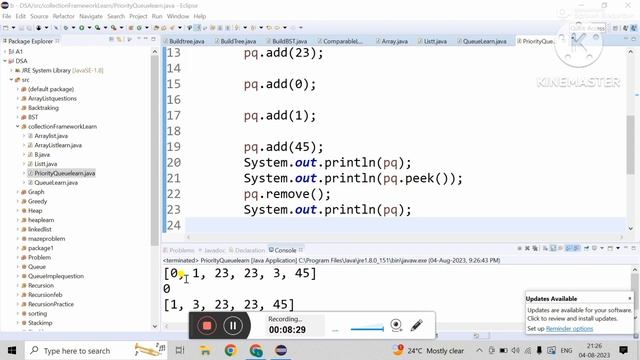
Task: Open Google Chrome from taskbar
Action: click(x=231, y=350)
